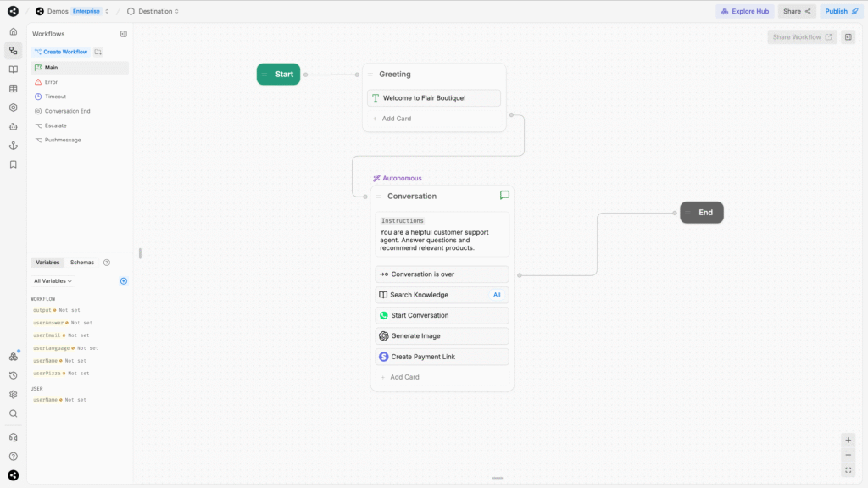Open the Settings gear in the sidebar
868x488 pixels.
[13, 395]
